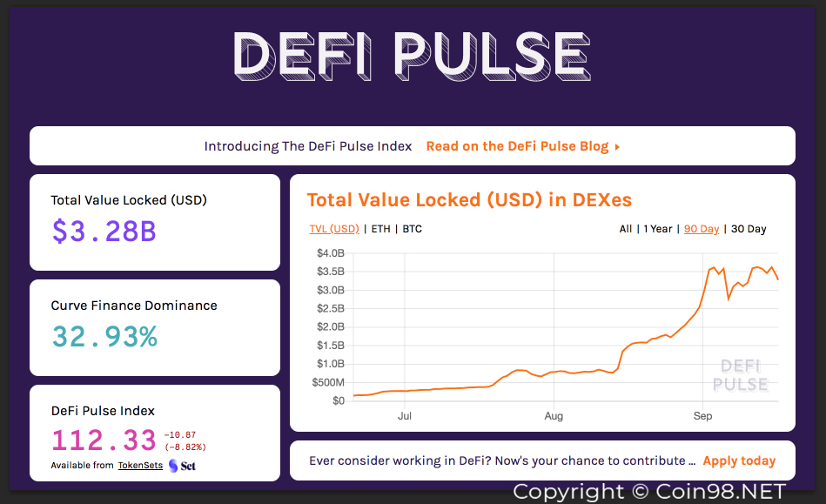The width and height of the screenshot is (826, 504).
Task: Select the 90 Day range
Action: click(x=702, y=229)
